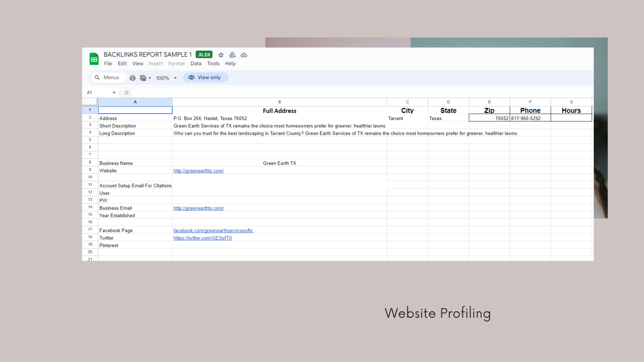The height and width of the screenshot is (362, 644).
Task: Expand the filter views dropdown arrow
Action: coord(150,78)
